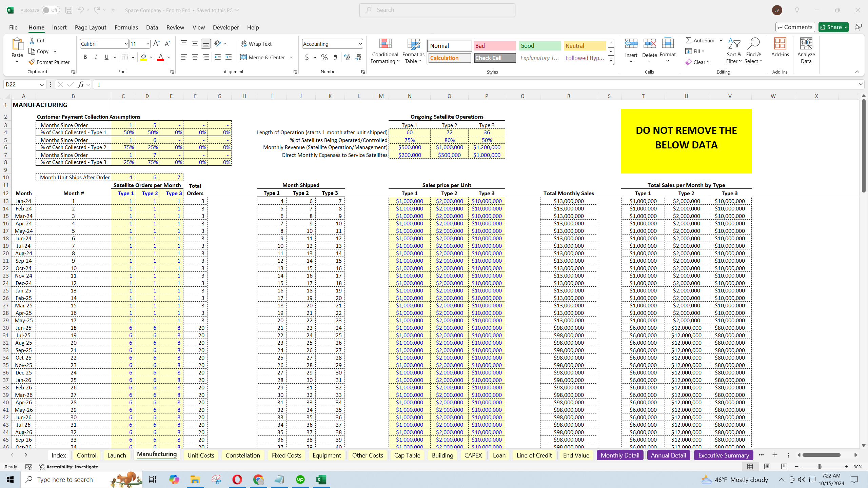The width and height of the screenshot is (868, 488).
Task: Toggle middle vertical alignment
Action: (x=195, y=44)
